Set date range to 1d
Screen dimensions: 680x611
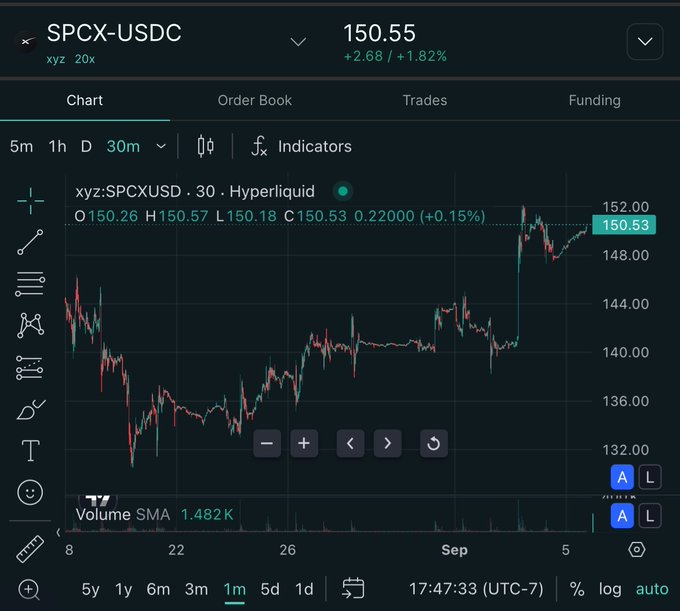(x=304, y=589)
